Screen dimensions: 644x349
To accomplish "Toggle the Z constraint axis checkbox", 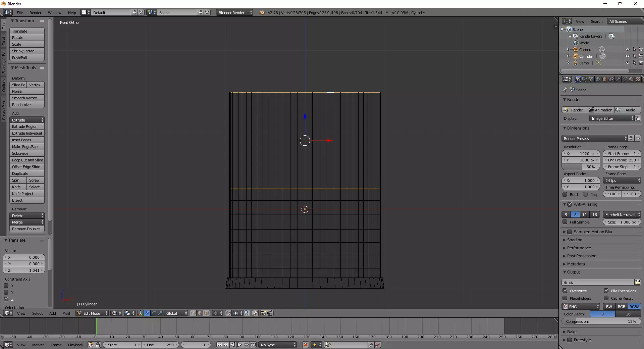I will (6, 299).
